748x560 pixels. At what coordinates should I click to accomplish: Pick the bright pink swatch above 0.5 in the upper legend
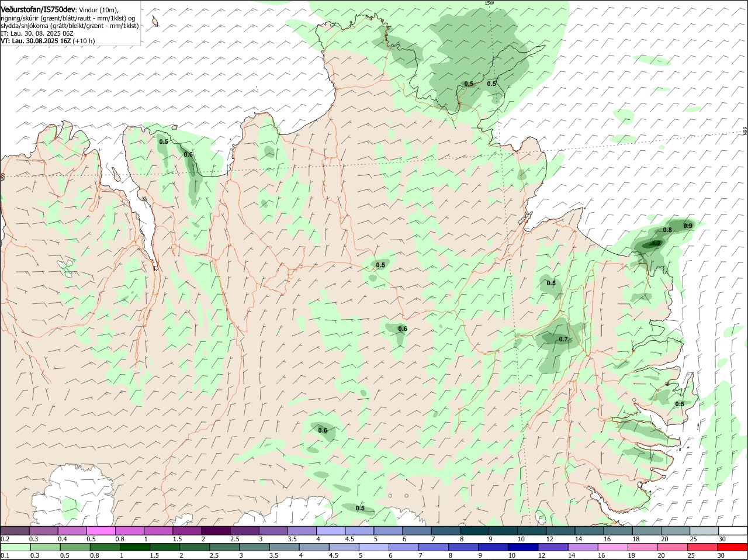pos(101,530)
